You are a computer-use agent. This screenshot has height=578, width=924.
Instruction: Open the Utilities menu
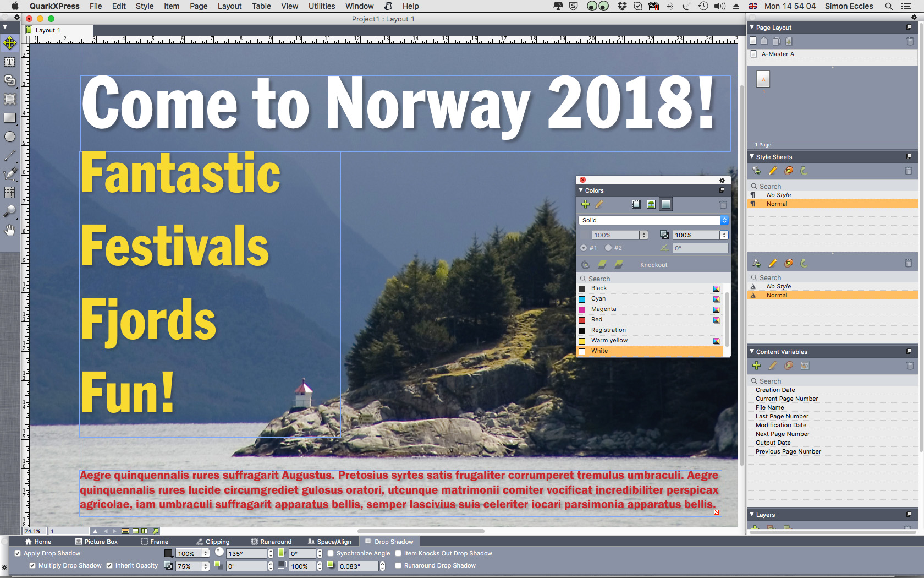321,6
